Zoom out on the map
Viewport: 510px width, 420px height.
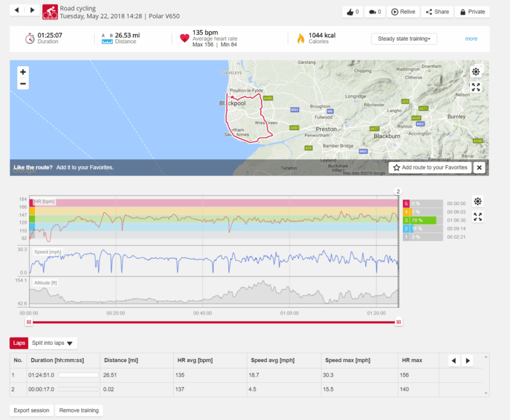click(23, 84)
